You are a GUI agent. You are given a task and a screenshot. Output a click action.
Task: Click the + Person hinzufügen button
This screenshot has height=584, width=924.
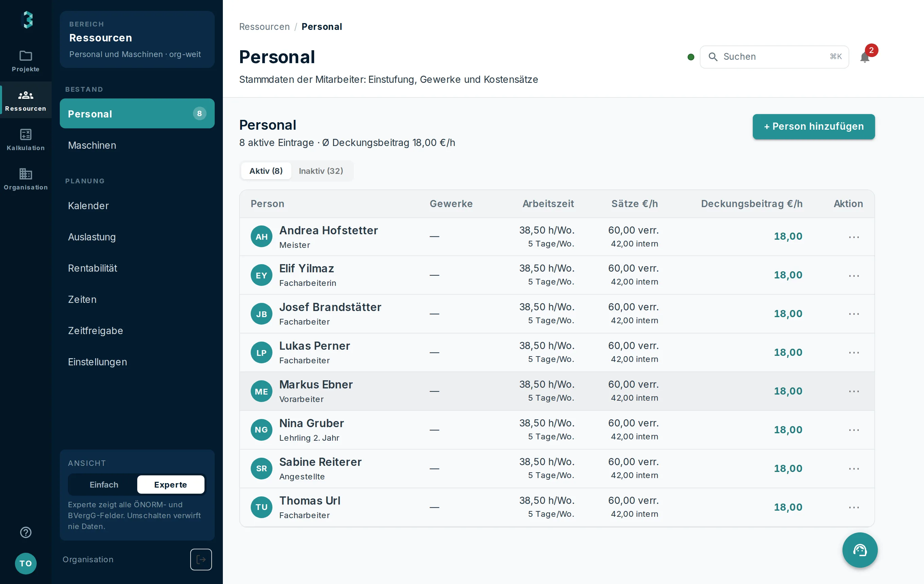coord(814,127)
